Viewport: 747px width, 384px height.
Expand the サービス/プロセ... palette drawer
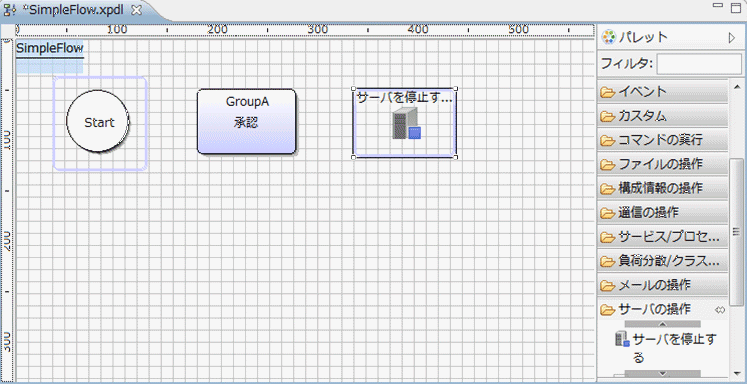pos(663,237)
